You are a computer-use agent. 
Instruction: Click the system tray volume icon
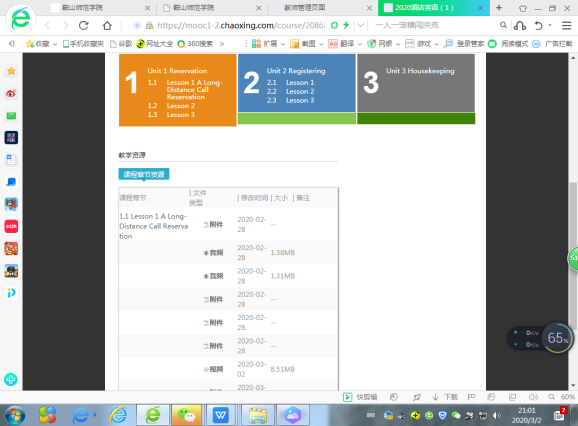pos(496,416)
